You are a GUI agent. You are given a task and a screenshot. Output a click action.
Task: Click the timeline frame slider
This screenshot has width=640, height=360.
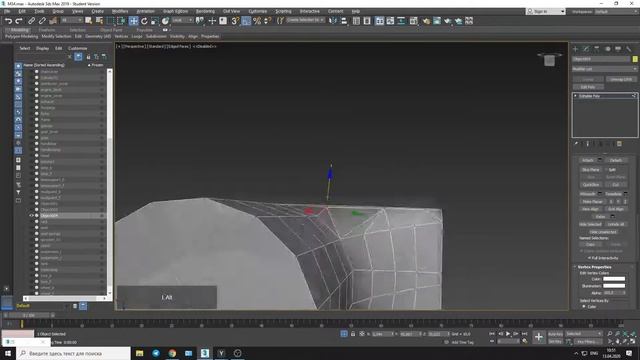click(x=29, y=315)
